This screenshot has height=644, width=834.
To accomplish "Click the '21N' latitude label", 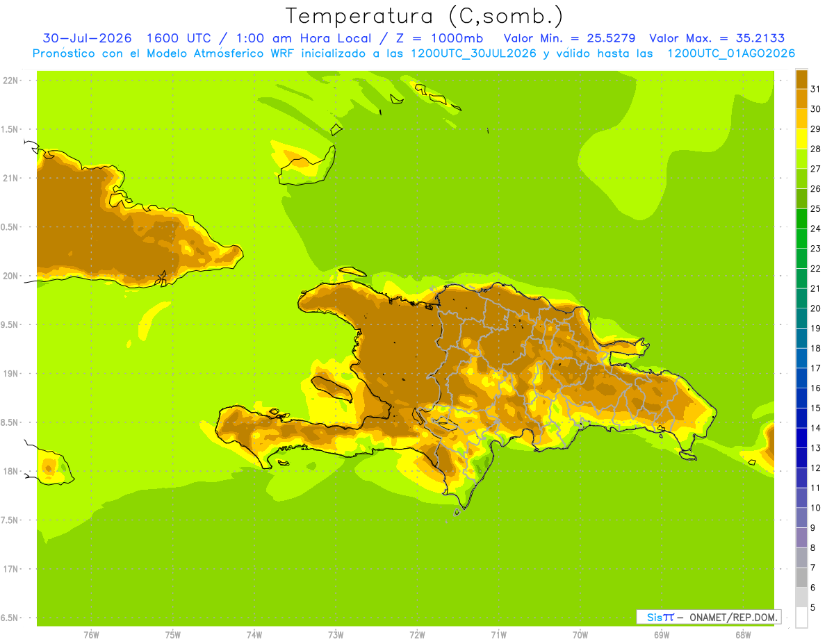I will [x=11, y=178].
